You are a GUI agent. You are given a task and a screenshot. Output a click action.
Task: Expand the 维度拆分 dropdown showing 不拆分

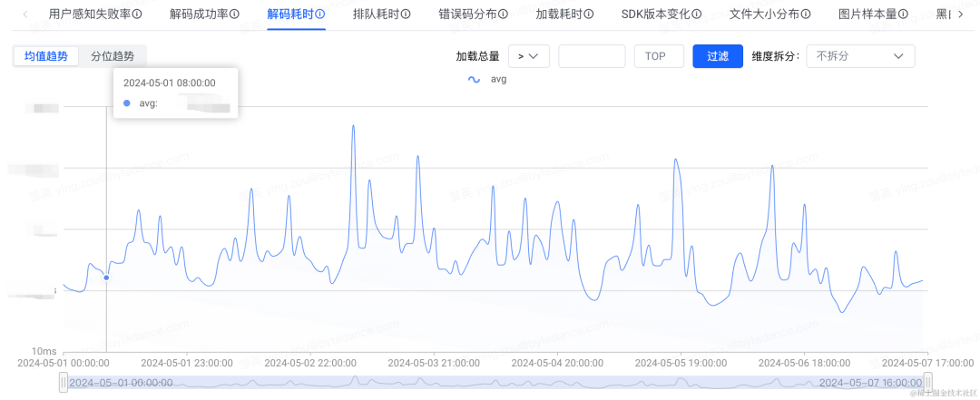click(860, 56)
